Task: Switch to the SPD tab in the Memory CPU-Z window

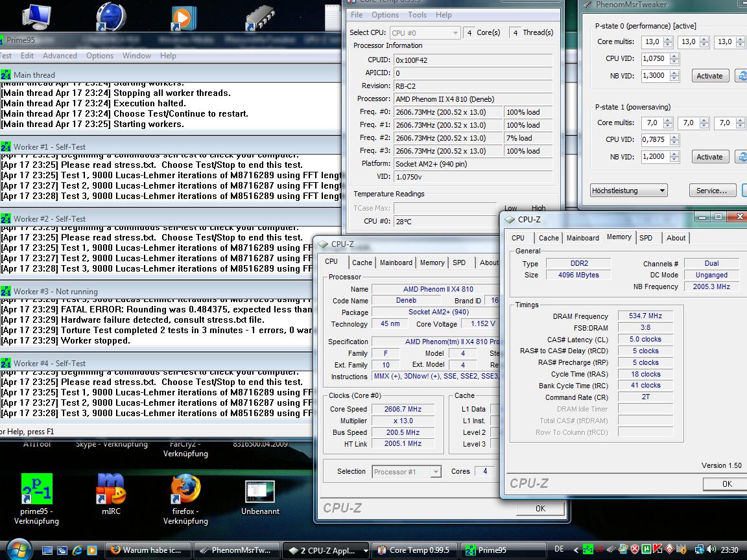Action: point(646,238)
